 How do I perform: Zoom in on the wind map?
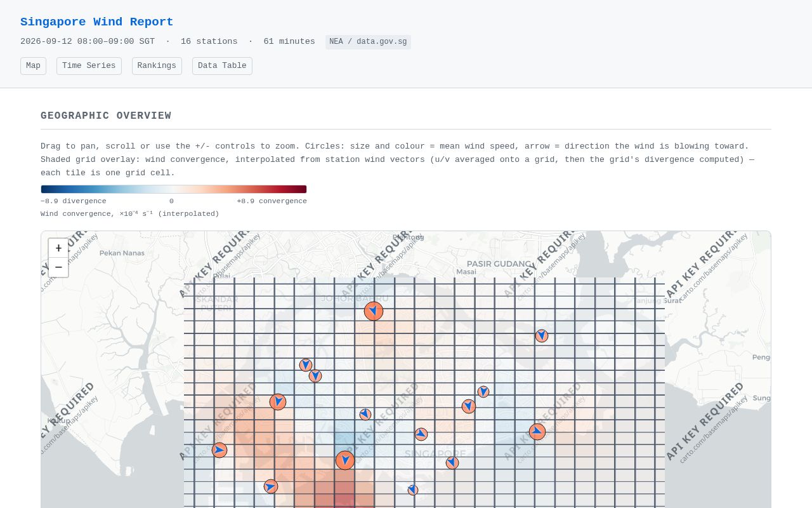[58, 248]
